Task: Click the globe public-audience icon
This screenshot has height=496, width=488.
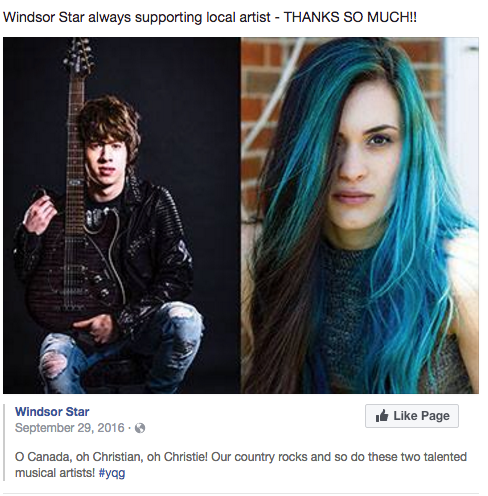Action: [x=140, y=428]
